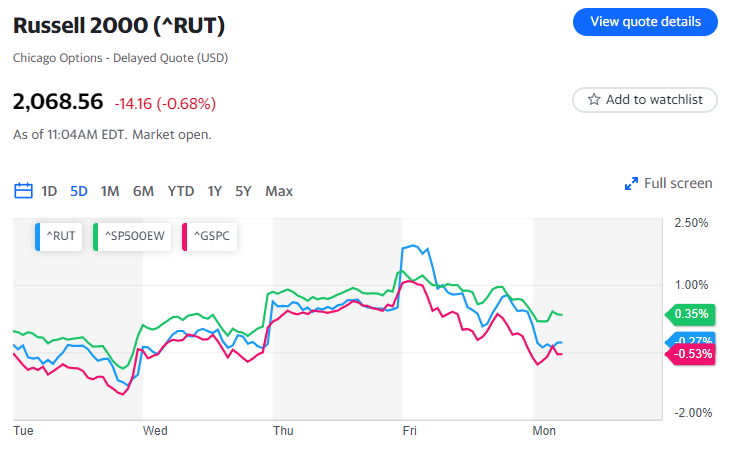Viewport: 734px width, 470px height.
Task: Click the blue ^RUT color bar
Action: [x=37, y=237]
